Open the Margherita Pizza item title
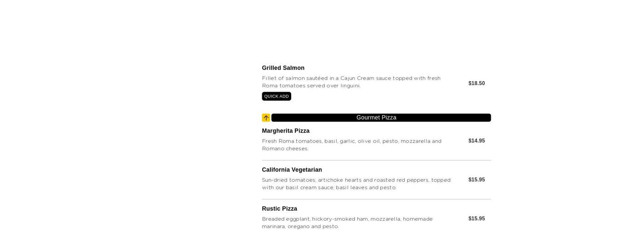644x230 pixels. click(286, 131)
